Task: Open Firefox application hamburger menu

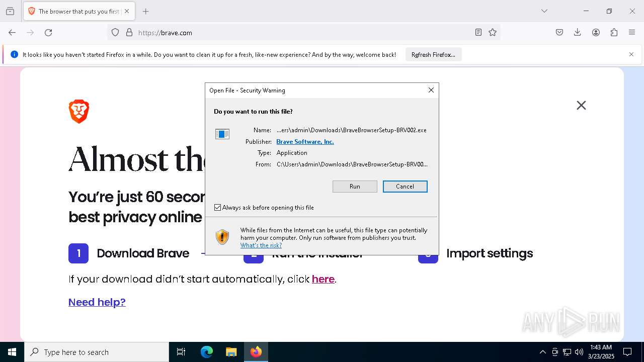Action: coord(632,33)
